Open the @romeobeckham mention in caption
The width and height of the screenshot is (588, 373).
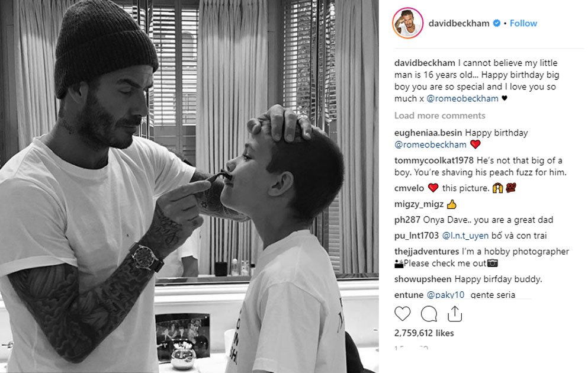pyautogui.click(x=462, y=99)
